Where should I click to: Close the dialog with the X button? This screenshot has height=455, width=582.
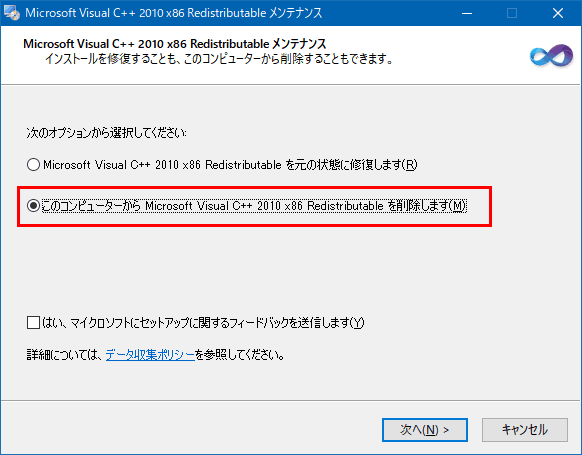558,13
